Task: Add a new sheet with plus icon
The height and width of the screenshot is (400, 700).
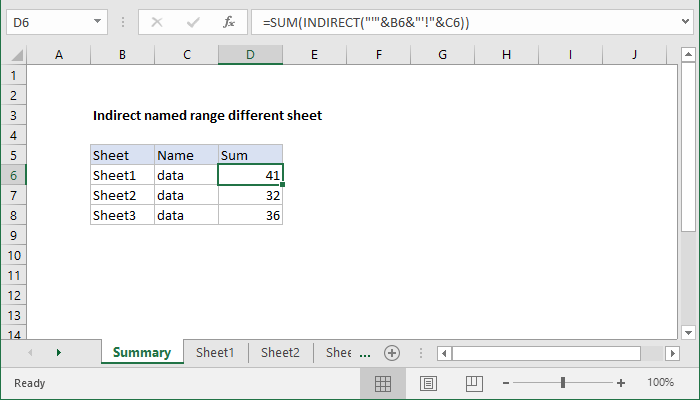Action: [392, 352]
